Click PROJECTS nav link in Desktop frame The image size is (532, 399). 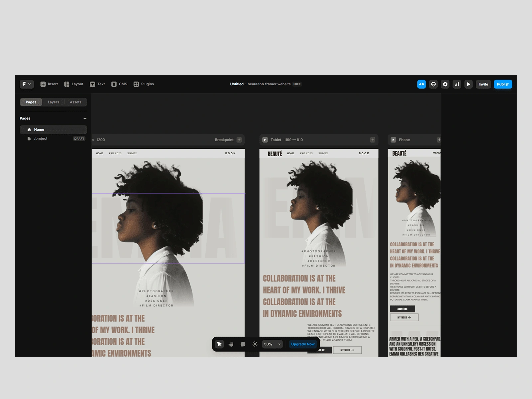point(115,153)
